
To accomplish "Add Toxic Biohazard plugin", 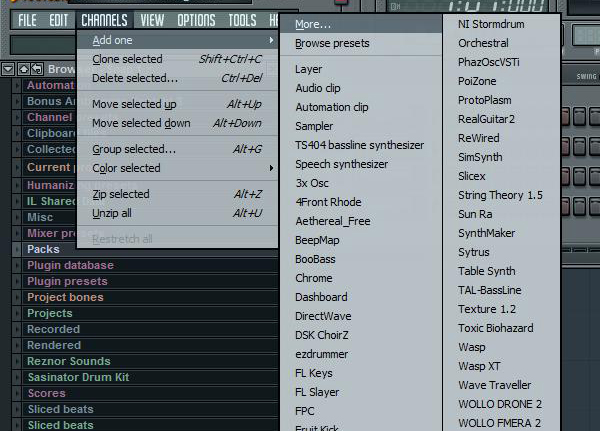I will 502,328.
